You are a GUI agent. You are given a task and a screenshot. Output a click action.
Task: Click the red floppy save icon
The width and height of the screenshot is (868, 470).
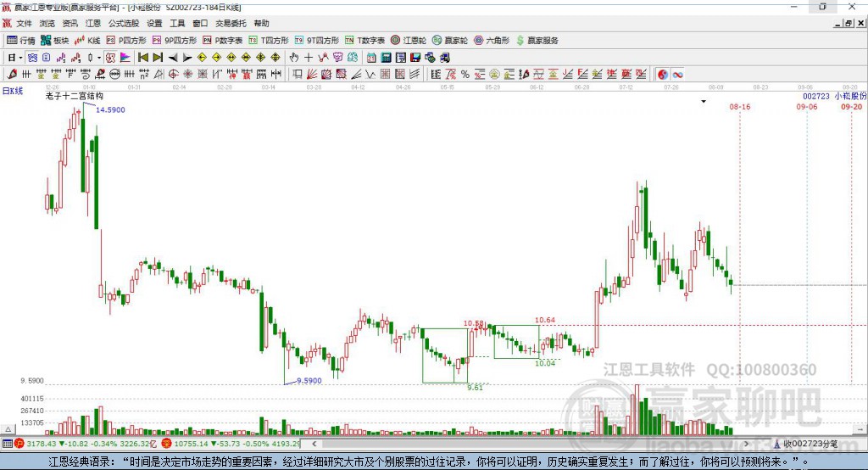(x=415, y=58)
